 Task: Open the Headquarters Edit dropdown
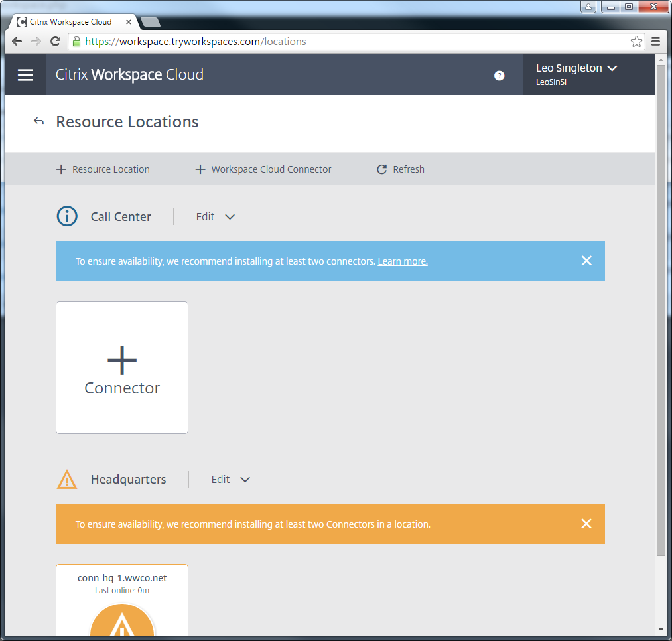click(x=231, y=479)
